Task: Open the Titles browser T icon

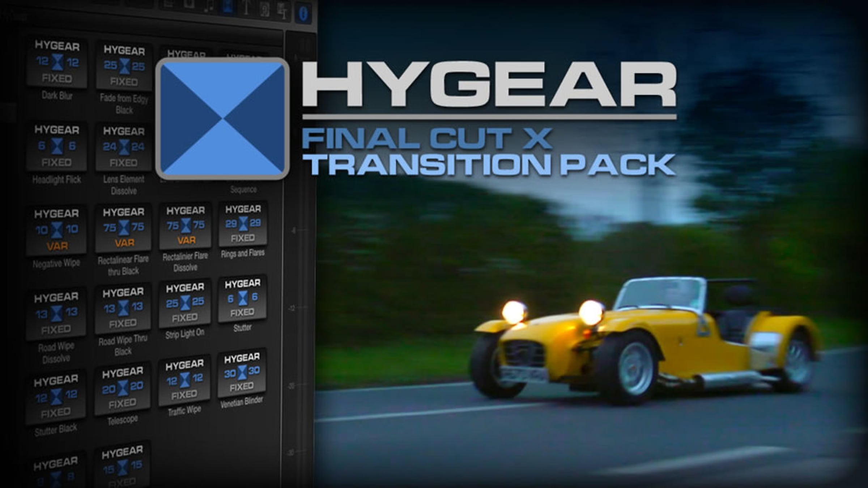Action: 246,8
